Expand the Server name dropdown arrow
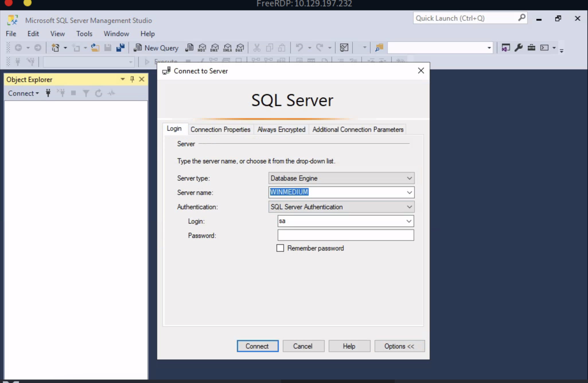 (409, 192)
